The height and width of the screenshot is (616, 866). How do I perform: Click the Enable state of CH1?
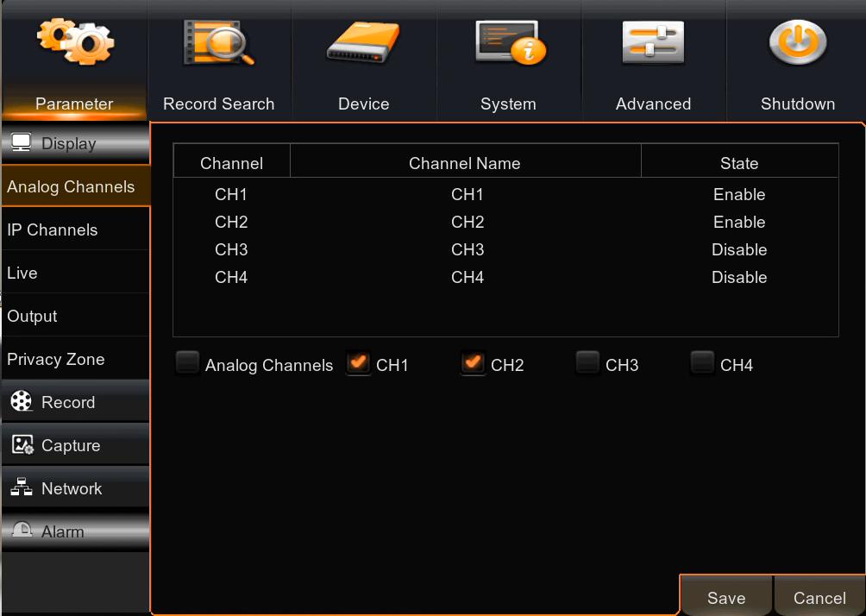[x=739, y=194]
